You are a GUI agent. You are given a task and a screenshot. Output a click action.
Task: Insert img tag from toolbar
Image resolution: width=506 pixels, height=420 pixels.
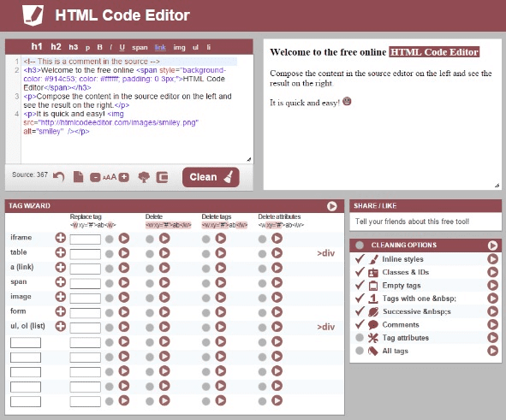pos(180,47)
